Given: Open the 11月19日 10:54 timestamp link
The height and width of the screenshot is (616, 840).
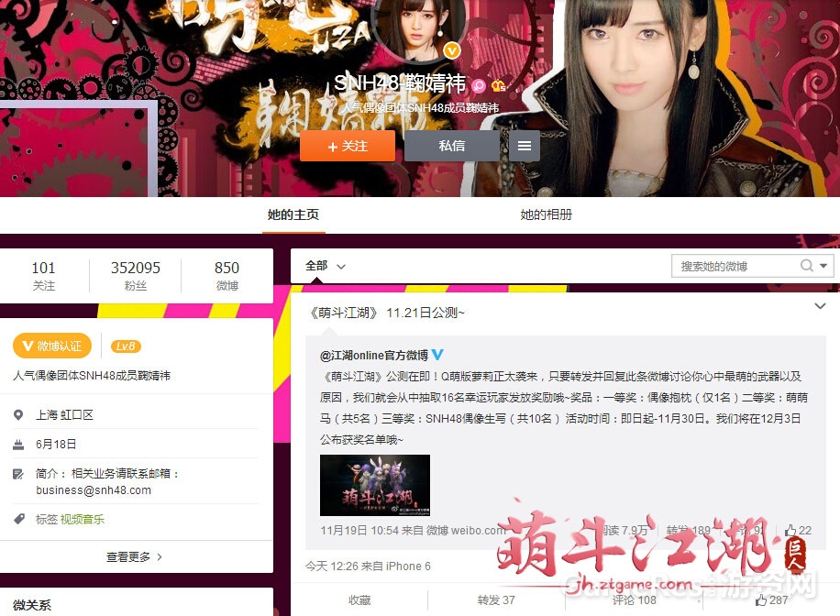Looking at the screenshot, I should coord(359,531).
